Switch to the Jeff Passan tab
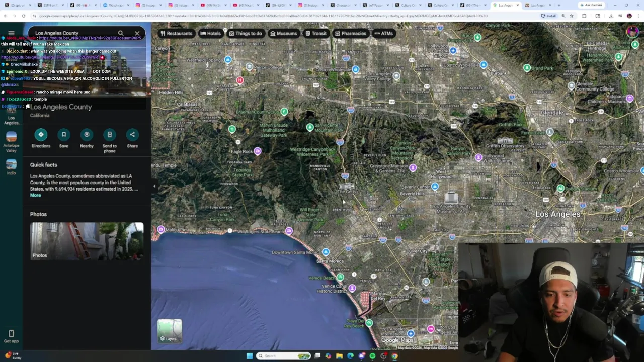This screenshot has width=644, height=362. click(374, 5)
